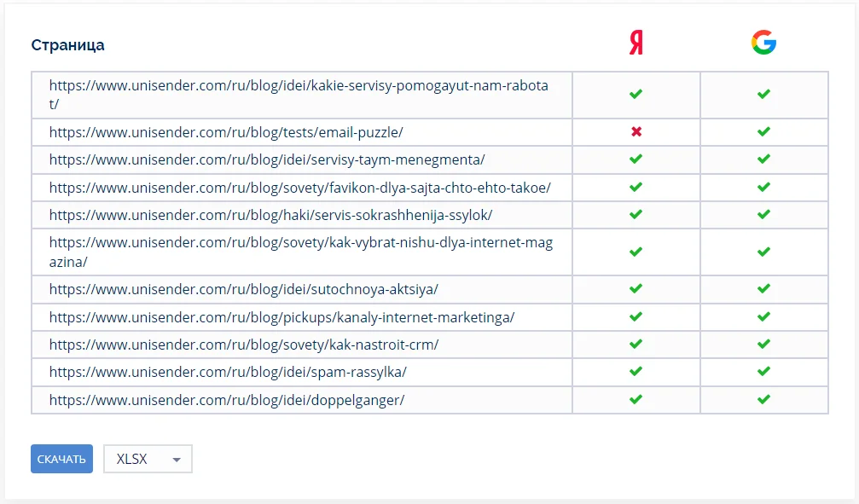
Task: Click Google checkmark for email-puzzle row
Action: click(x=763, y=132)
